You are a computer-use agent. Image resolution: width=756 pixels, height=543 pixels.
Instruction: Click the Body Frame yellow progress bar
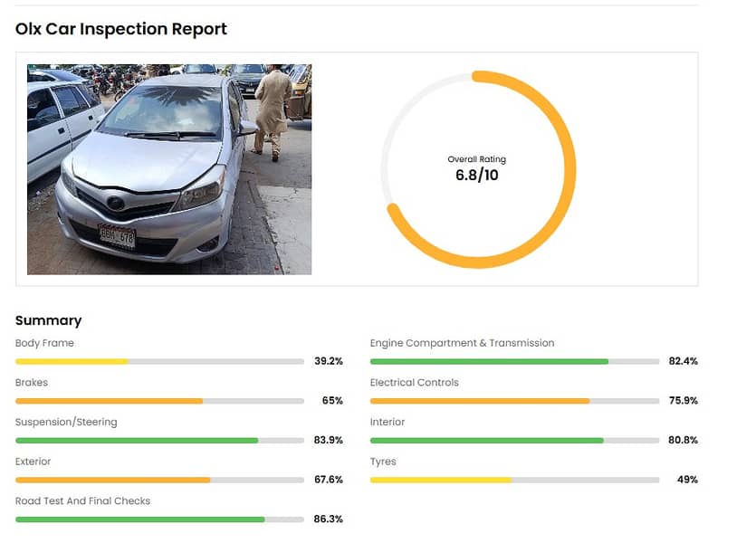pos(72,361)
